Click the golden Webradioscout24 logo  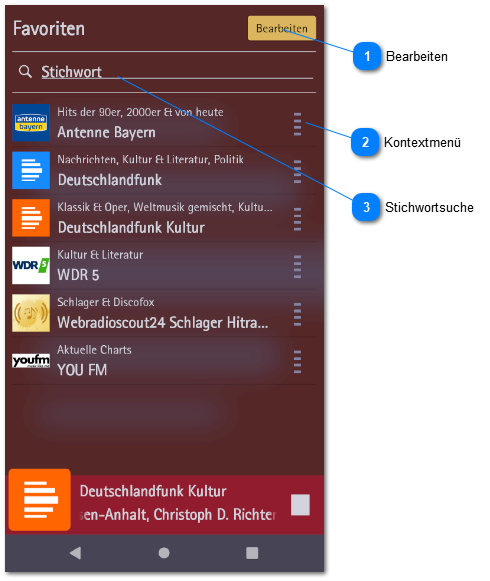[31, 313]
